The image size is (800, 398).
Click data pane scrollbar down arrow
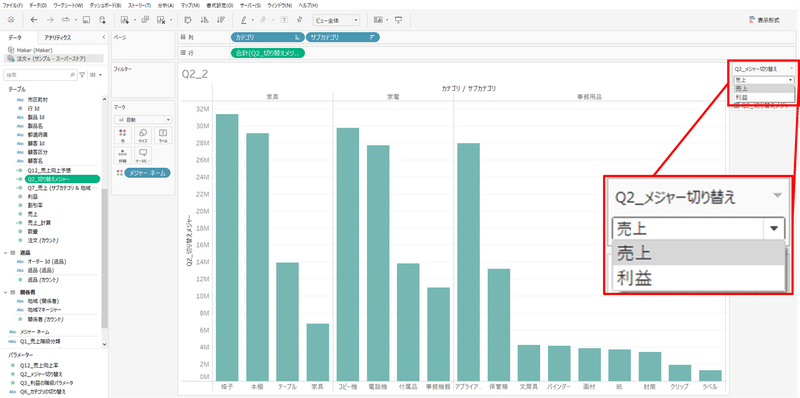pos(105,344)
